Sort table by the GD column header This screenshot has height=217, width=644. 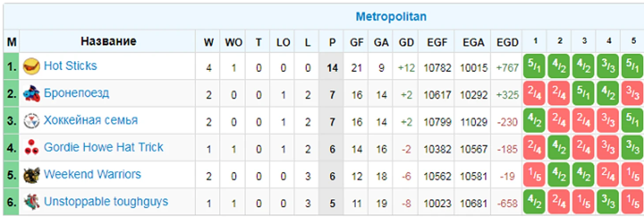(406, 42)
